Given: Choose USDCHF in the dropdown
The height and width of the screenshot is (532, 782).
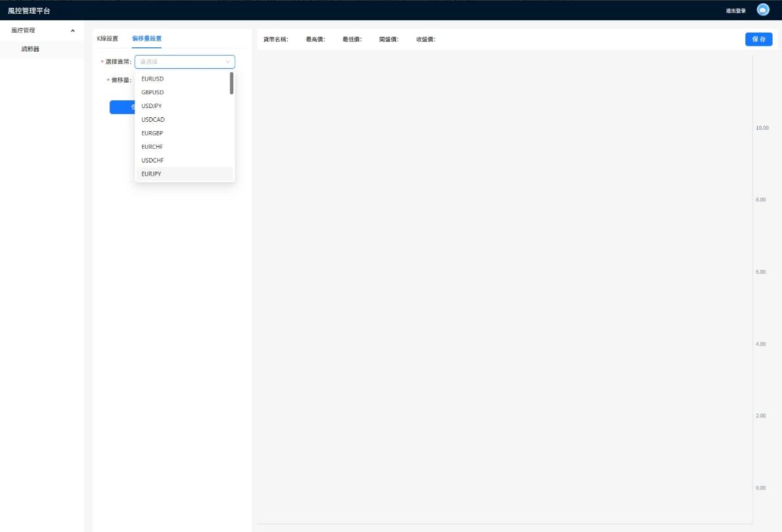Looking at the screenshot, I should (152, 161).
